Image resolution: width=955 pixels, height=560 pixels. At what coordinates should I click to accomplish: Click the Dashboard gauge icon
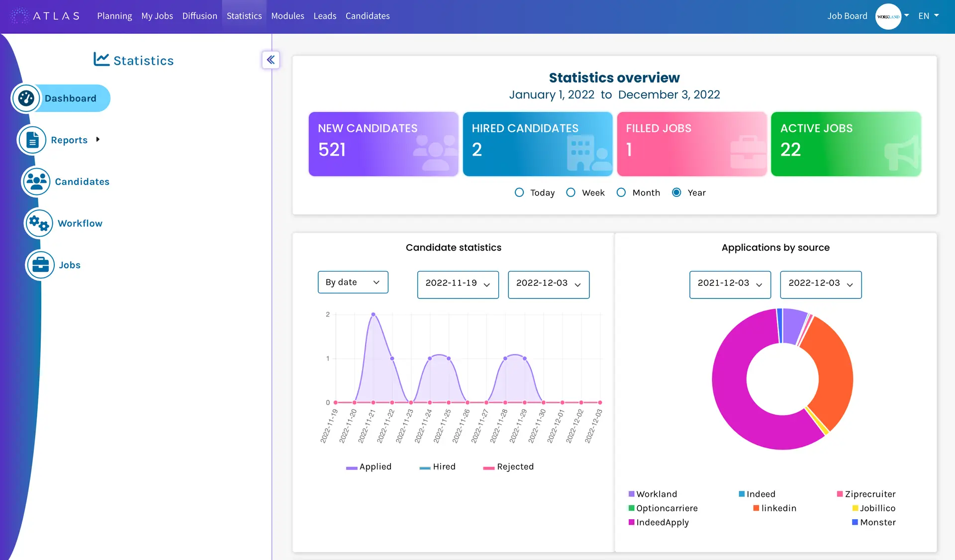click(26, 98)
